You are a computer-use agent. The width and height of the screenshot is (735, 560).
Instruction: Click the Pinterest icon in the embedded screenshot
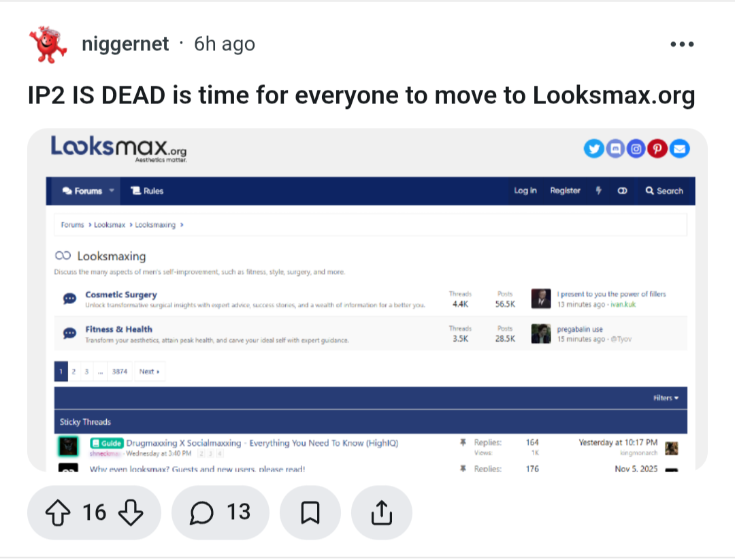(657, 148)
